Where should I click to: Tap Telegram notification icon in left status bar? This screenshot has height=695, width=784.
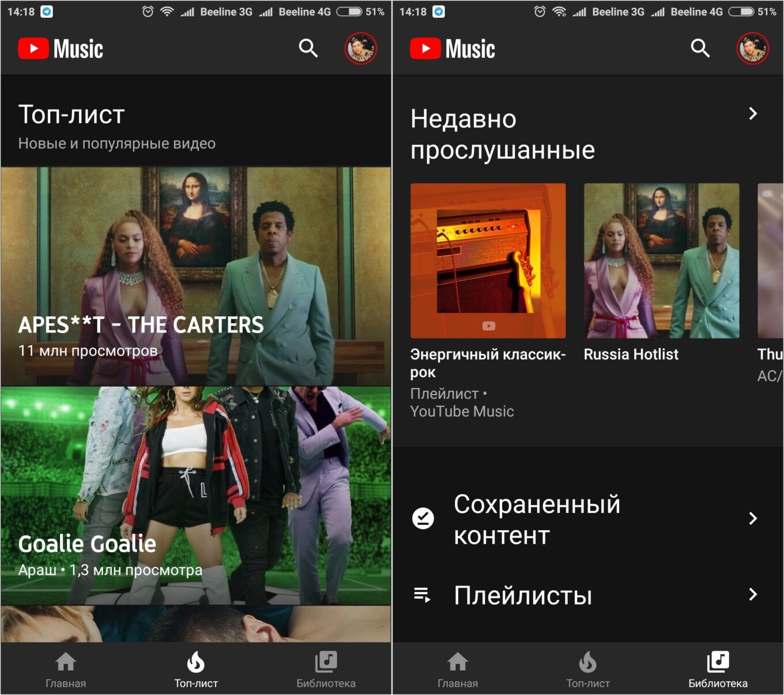pyautogui.click(x=47, y=12)
